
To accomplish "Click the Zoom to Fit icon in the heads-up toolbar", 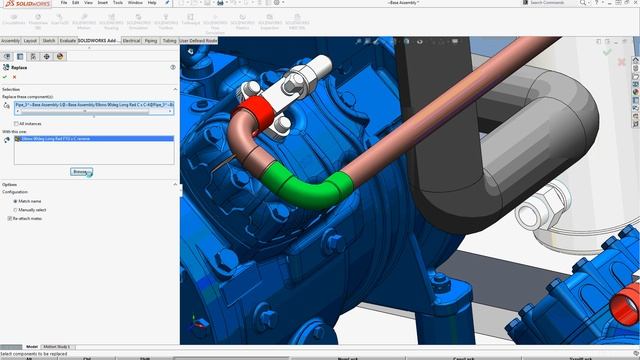I will pyautogui.click(x=359, y=41).
